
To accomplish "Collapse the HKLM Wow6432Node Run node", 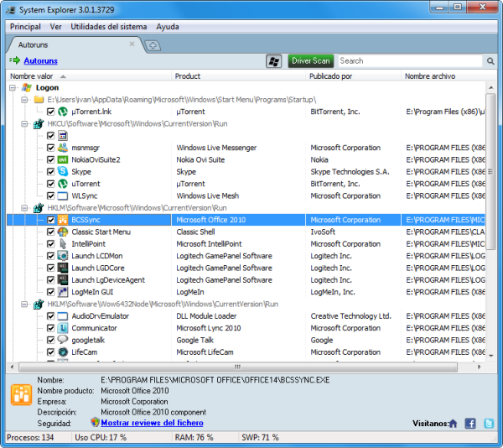I will tap(24, 304).
